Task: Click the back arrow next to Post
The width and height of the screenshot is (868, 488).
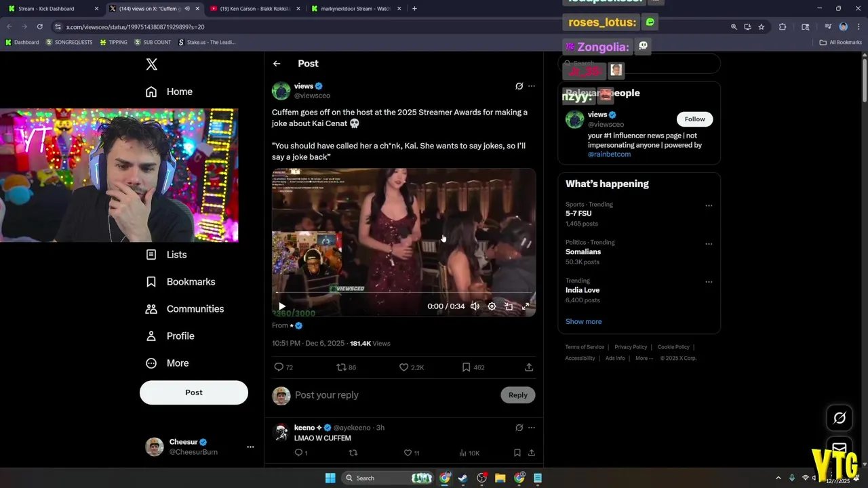Action: (x=277, y=64)
